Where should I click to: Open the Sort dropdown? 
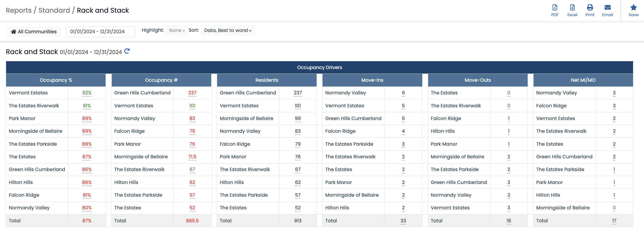(228, 30)
